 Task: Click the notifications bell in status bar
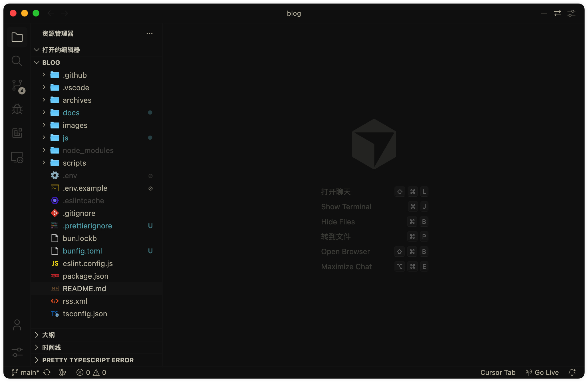point(572,372)
